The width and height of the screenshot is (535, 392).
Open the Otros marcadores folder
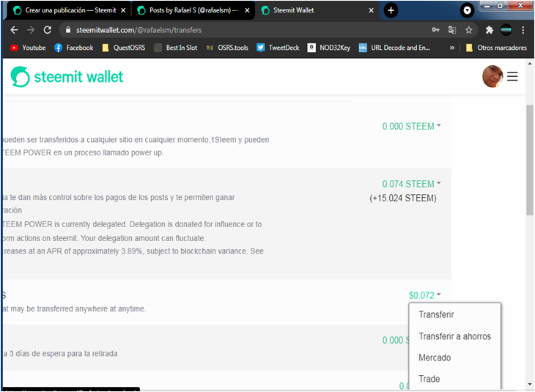pos(496,48)
